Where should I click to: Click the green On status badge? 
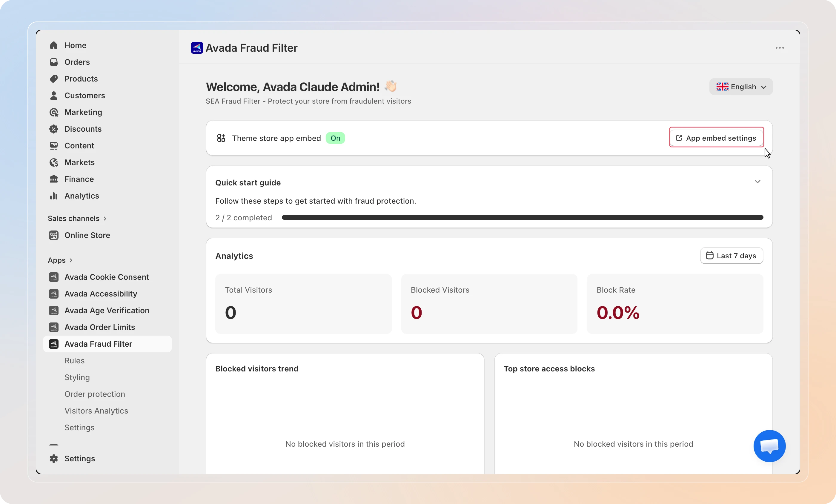335,138
